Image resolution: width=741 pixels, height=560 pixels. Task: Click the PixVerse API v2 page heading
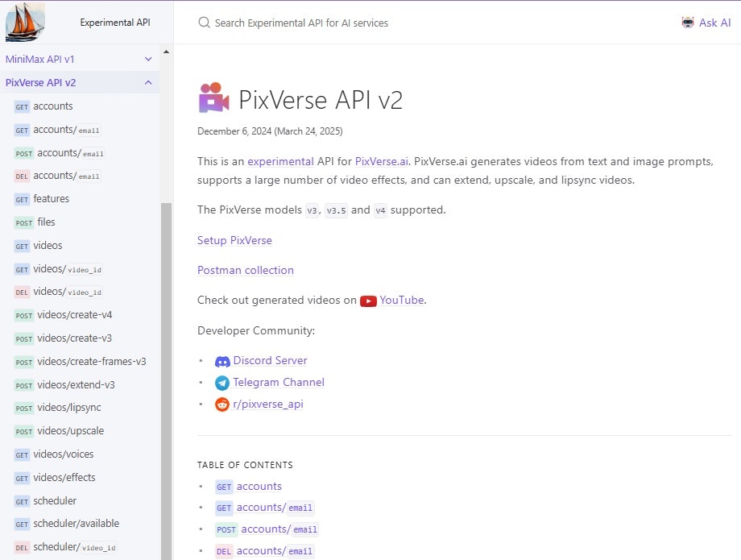coord(321,100)
